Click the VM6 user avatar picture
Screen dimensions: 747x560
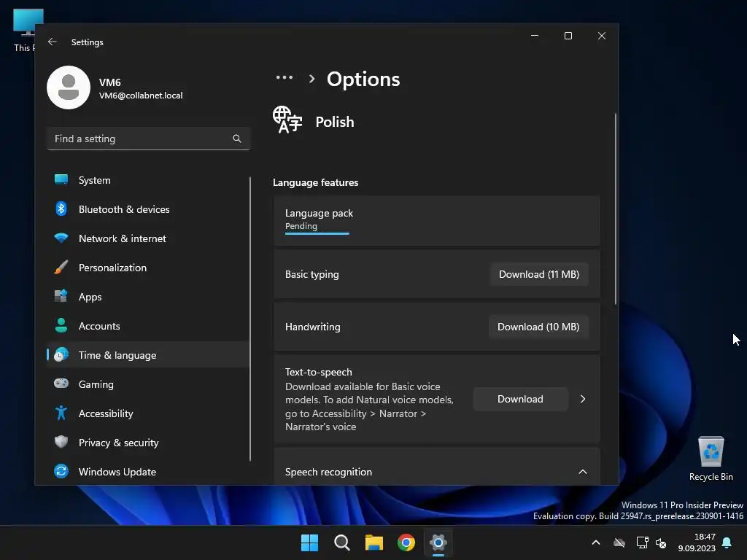(x=69, y=87)
